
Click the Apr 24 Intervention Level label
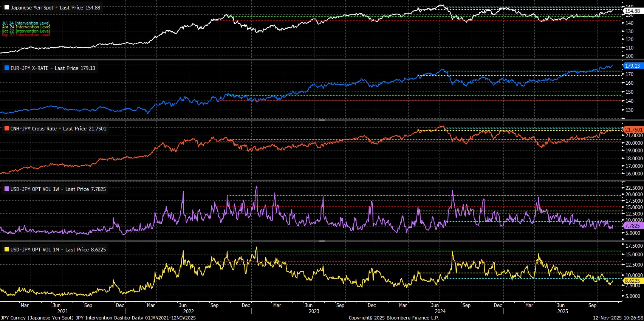[x=26, y=27]
